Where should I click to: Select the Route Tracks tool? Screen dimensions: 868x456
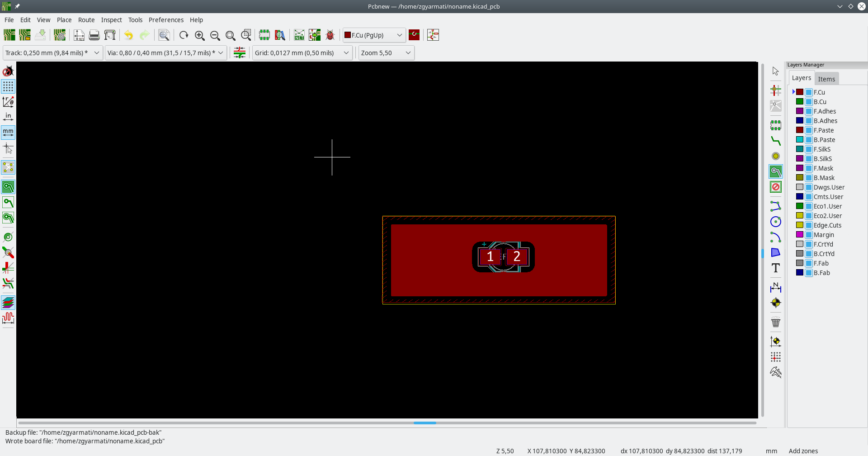pyautogui.click(x=776, y=141)
